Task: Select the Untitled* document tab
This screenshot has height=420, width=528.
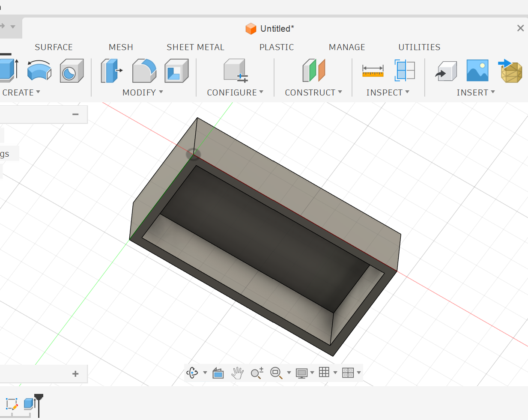Action: pos(277,29)
